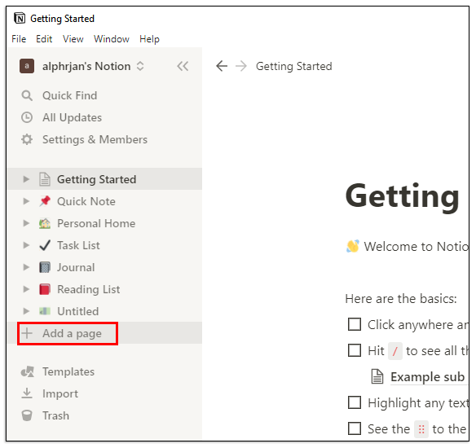Click the Example sub page document icon
Screen dimensions: 476x448
377,376
